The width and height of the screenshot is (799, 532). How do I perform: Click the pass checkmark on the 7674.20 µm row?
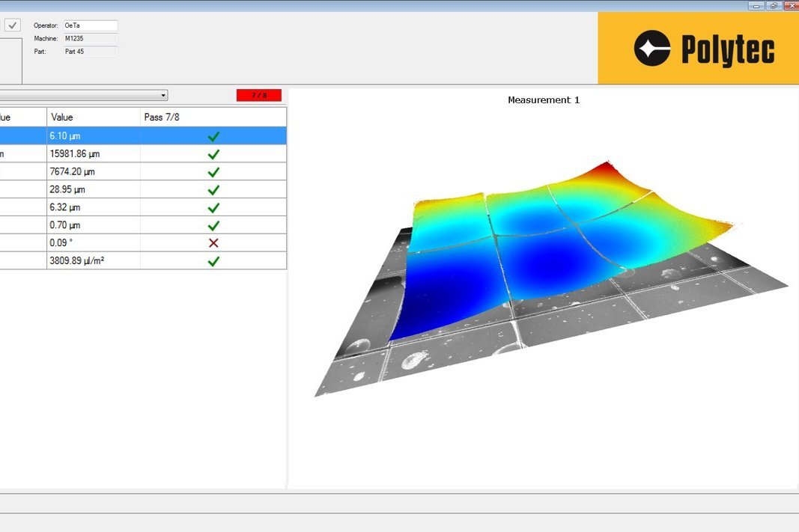(213, 171)
